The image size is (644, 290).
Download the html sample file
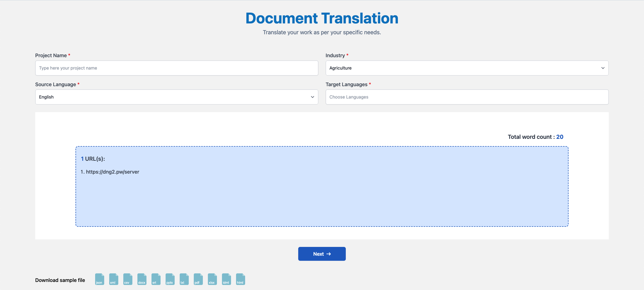[240, 279]
